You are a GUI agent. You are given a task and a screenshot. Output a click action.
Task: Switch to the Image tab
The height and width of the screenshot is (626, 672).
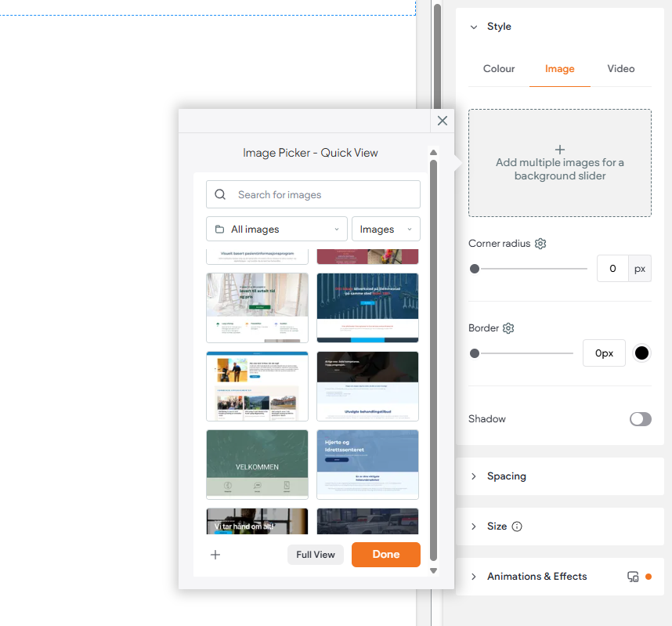(560, 69)
